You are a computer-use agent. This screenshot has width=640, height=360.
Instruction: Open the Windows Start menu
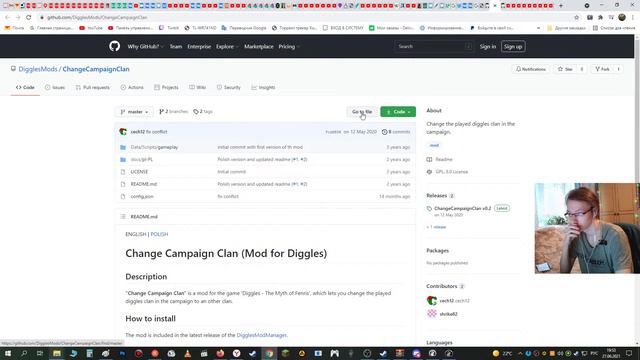pyautogui.click(x=7, y=353)
